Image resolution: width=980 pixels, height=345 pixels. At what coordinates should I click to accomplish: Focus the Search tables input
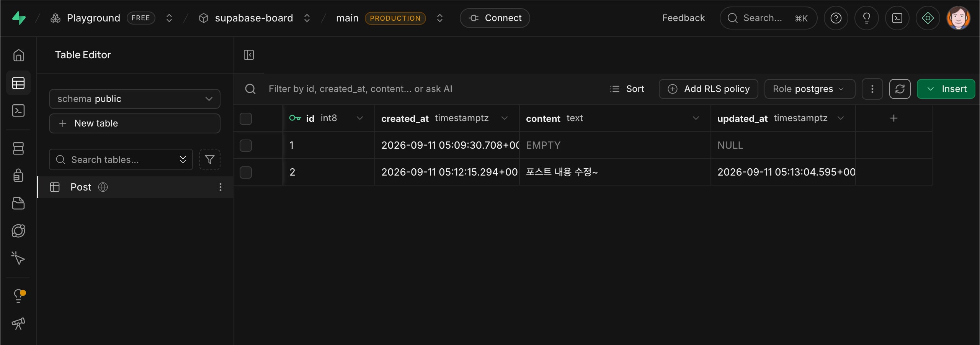pyautogui.click(x=121, y=159)
